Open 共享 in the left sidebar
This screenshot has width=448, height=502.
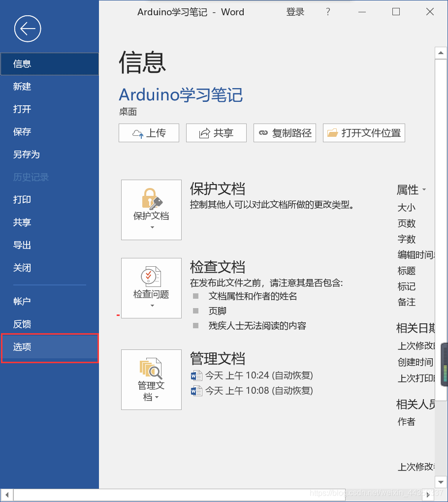[50, 222]
